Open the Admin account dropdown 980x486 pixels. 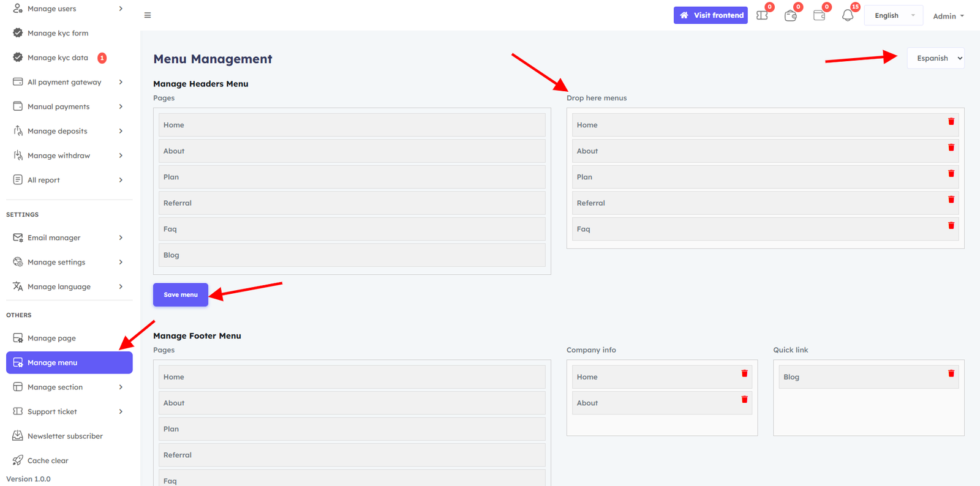tap(948, 16)
